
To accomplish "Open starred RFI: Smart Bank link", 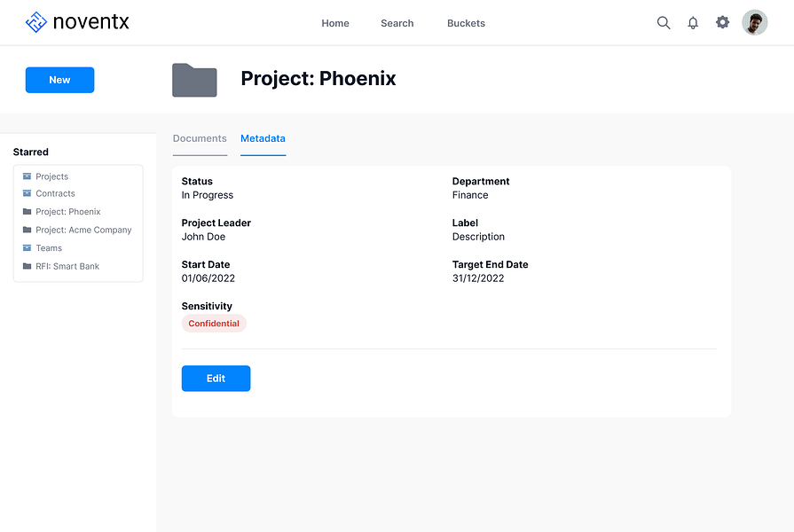I will 67,267.
